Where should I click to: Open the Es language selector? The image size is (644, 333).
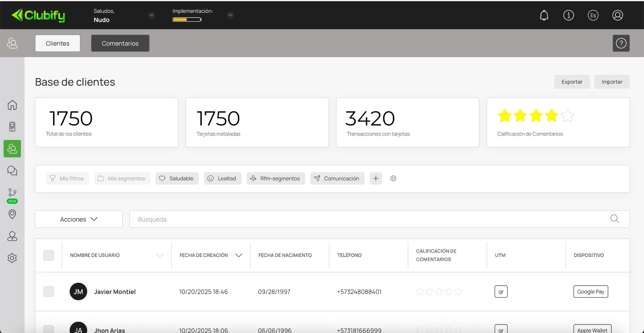[x=593, y=15]
